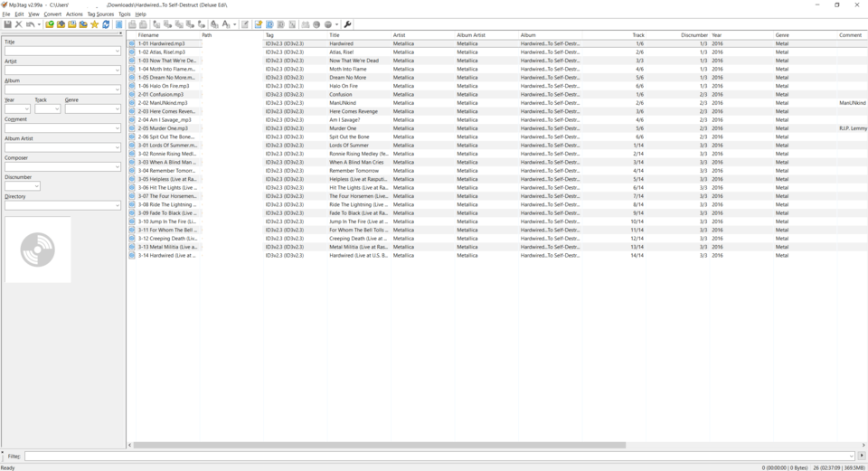This screenshot has height=471, width=868.
Task: Expand the Directory field dropdown
Action: pyautogui.click(x=118, y=206)
